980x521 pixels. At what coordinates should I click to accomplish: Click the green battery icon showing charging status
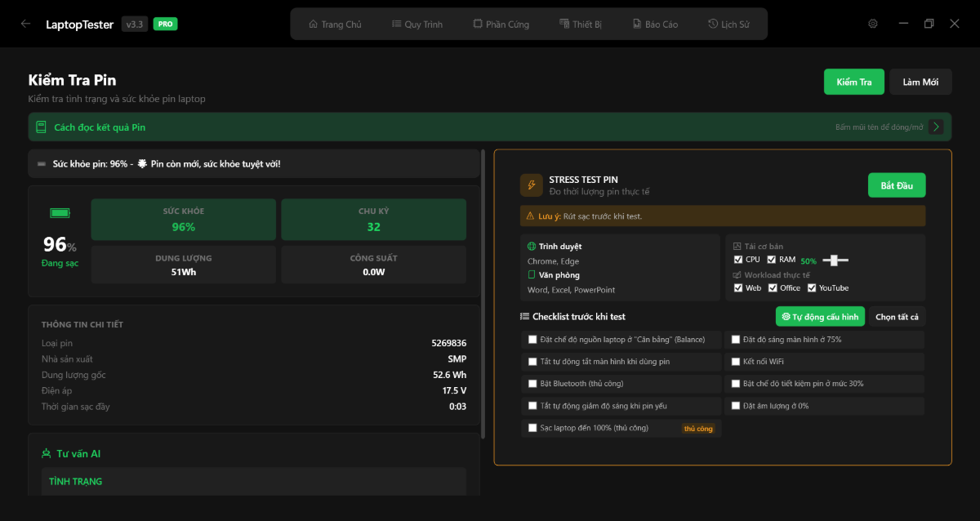coord(60,212)
